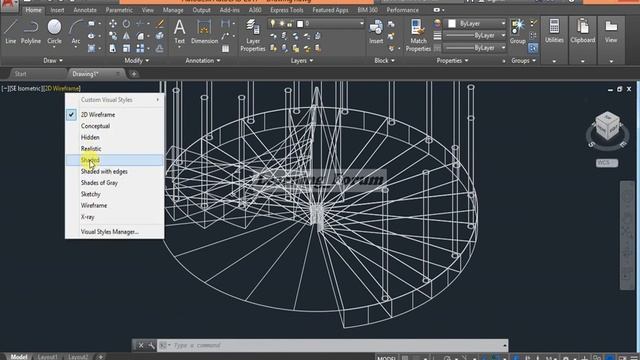Image resolution: width=640 pixels, height=360 pixels.
Task: Select the Text annotation tool
Action: 179,32
